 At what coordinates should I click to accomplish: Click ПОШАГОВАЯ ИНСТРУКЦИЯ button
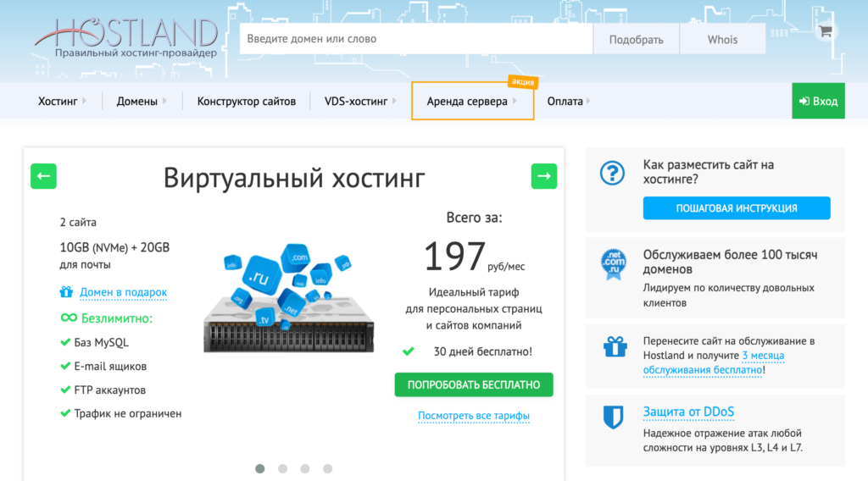[x=737, y=207]
